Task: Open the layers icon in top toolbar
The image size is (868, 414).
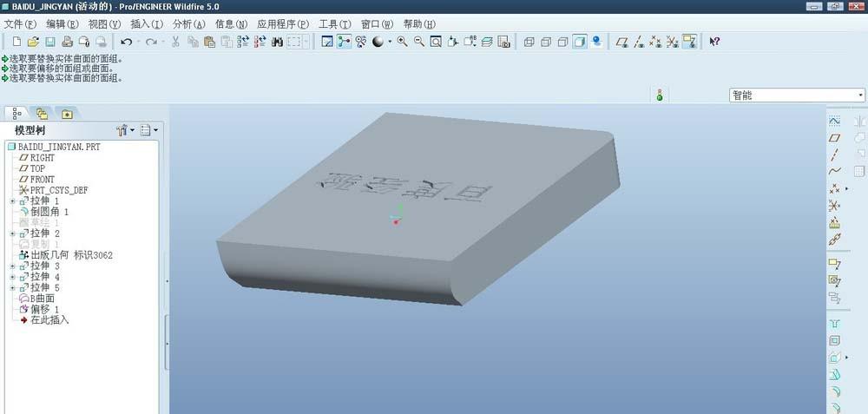Action: pos(486,42)
